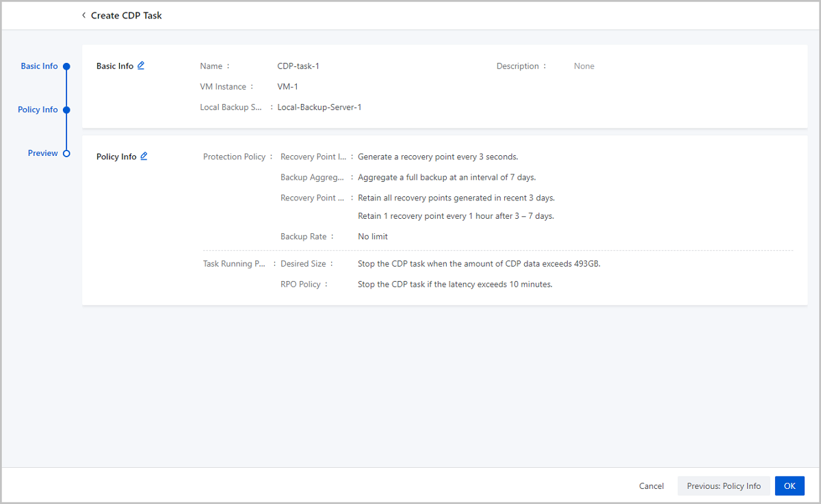
Task: Click the edit pencil next to Basic Info
Action: click(x=141, y=66)
